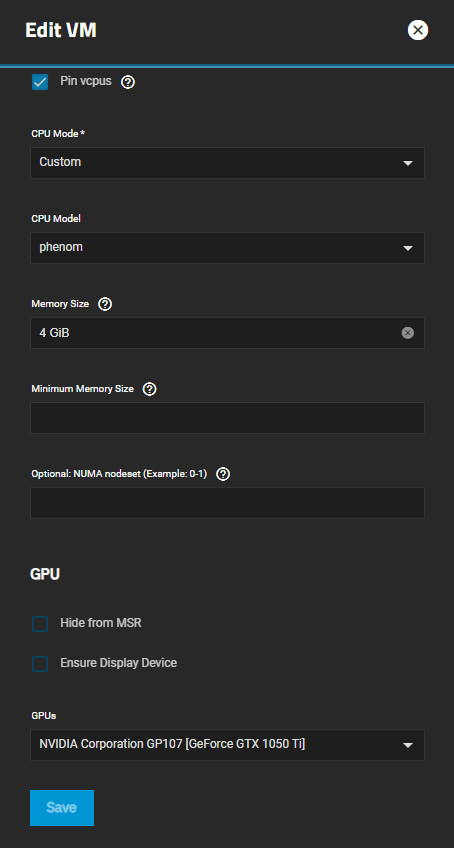Uncheck the Pin vcpus checkbox
The image size is (454, 848).
click(40, 82)
